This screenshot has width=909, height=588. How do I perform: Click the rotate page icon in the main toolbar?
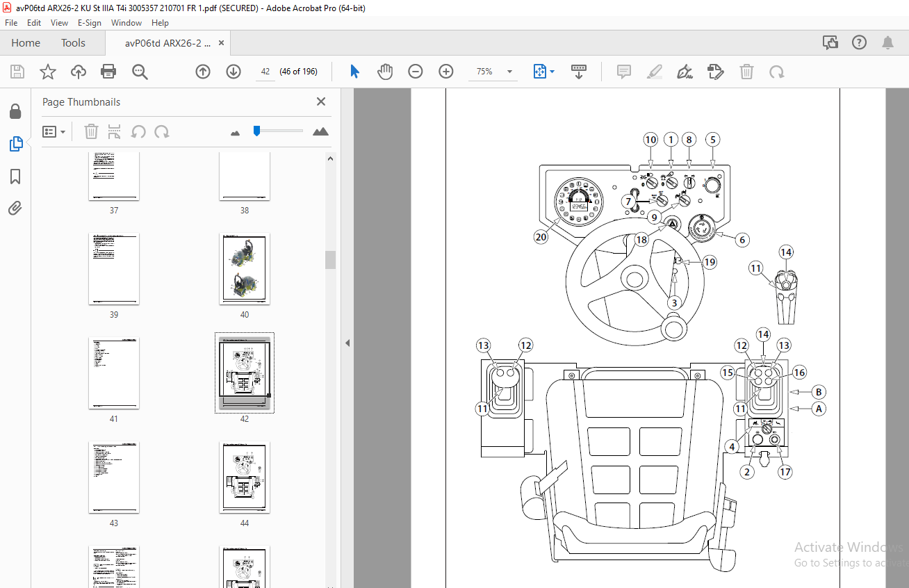click(777, 72)
